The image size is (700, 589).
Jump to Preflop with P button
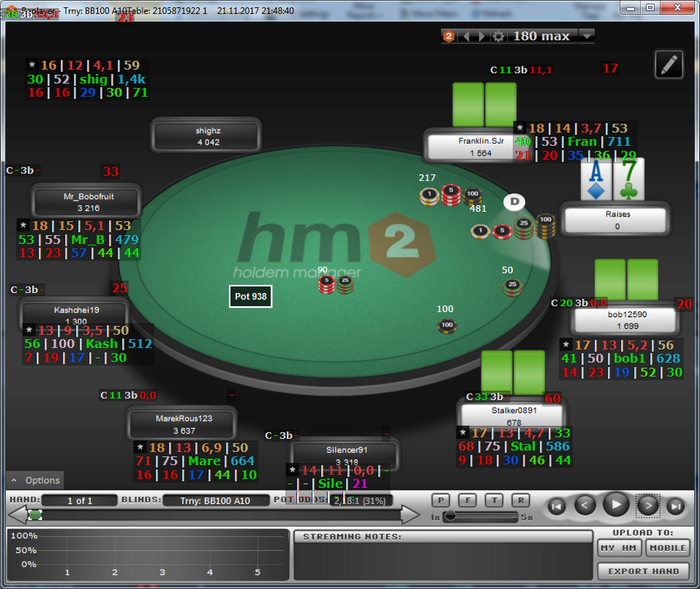click(441, 500)
